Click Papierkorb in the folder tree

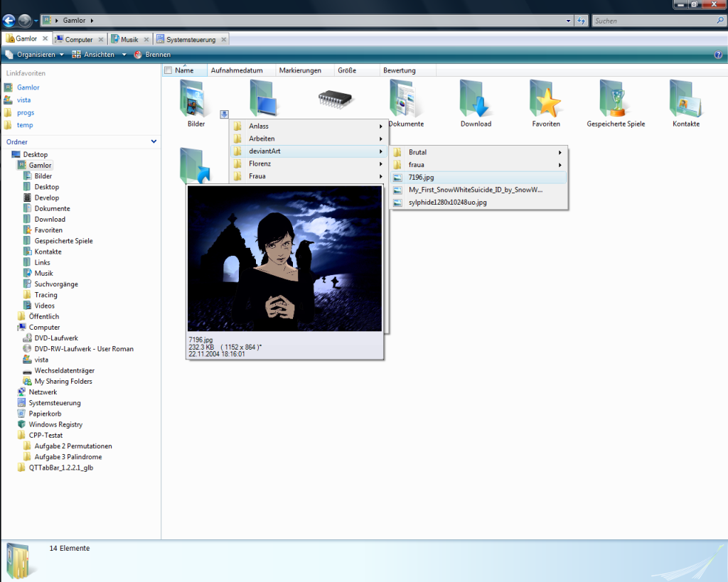pyautogui.click(x=45, y=414)
